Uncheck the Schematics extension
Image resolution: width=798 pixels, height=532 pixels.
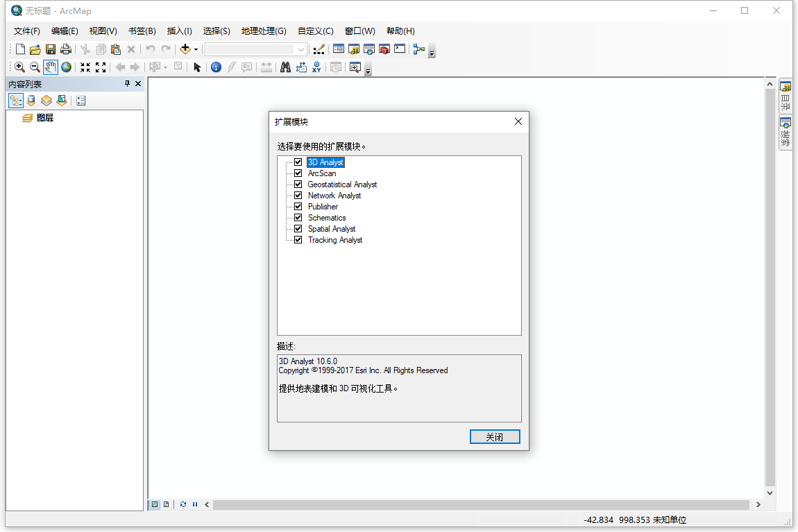point(298,218)
